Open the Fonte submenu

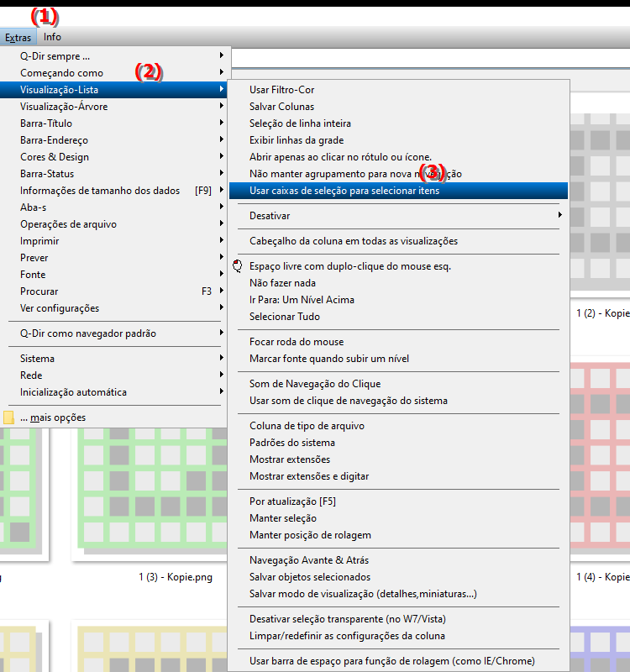(113, 275)
